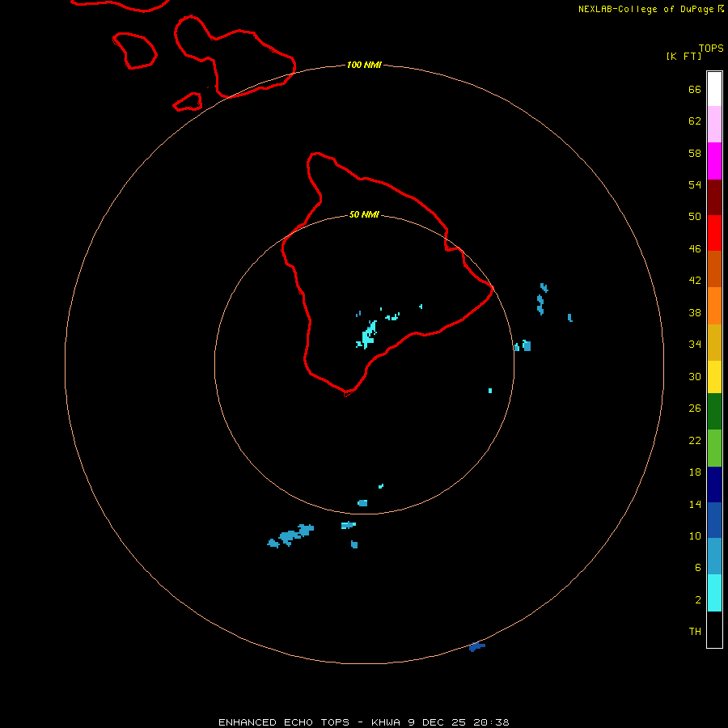Click the legend value 62
Screen dimensions: 728x728
coord(695,121)
